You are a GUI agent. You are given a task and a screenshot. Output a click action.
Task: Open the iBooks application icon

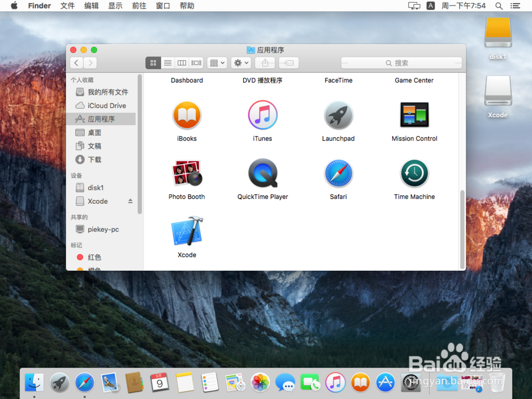click(x=187, y=115)
